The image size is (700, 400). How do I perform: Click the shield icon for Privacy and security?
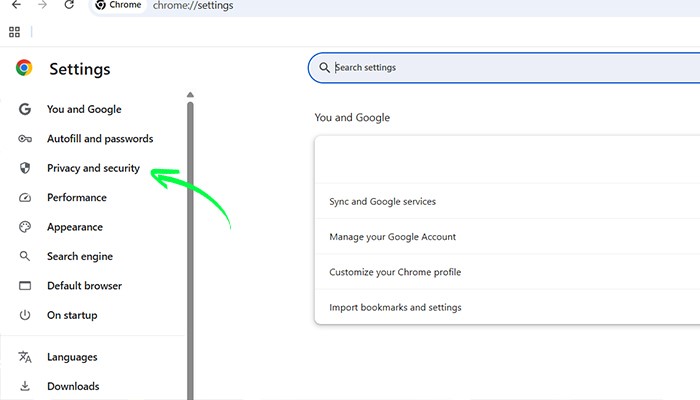[25, 168]
